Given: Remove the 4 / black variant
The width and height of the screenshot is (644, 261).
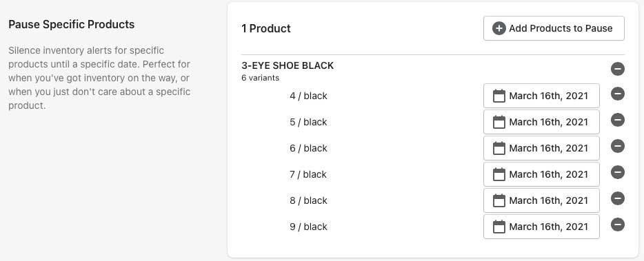Looking at the screenshot, I should point(618,94).
